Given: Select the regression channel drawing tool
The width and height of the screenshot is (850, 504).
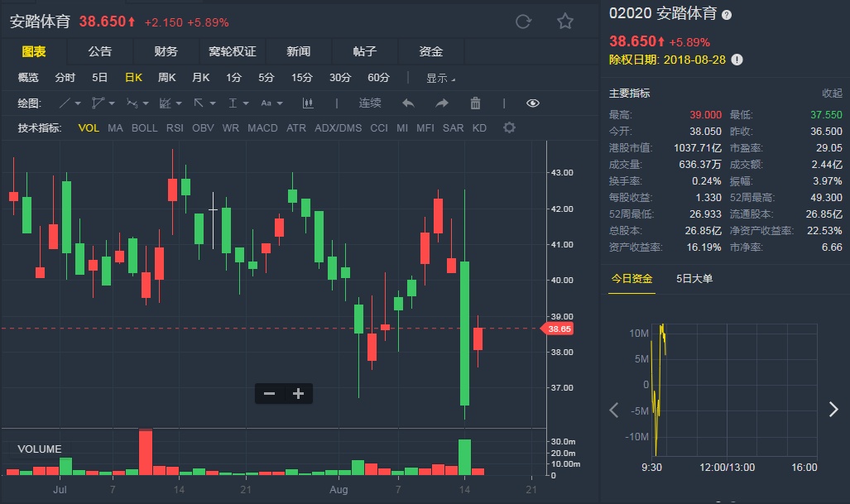Looking at the screenshot, I should (x=166, y=103).
